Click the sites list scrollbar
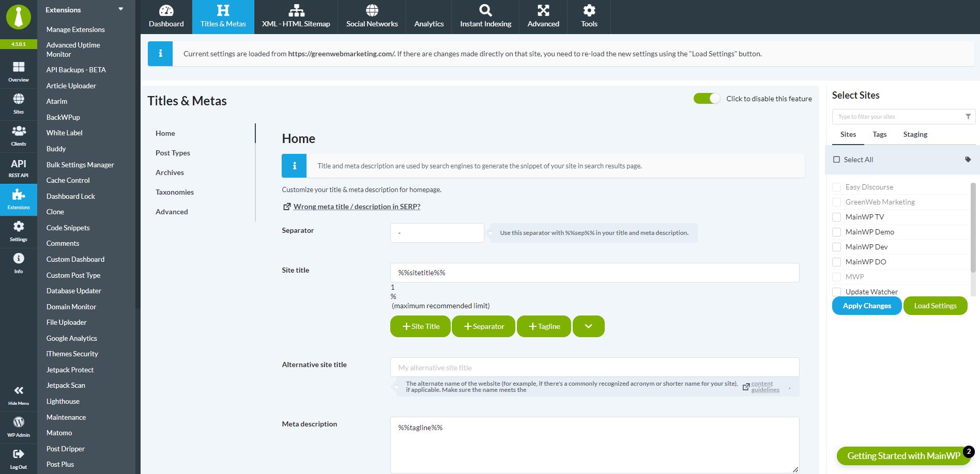980x474 pixels. pyautogui.click(x=973, y=227)
